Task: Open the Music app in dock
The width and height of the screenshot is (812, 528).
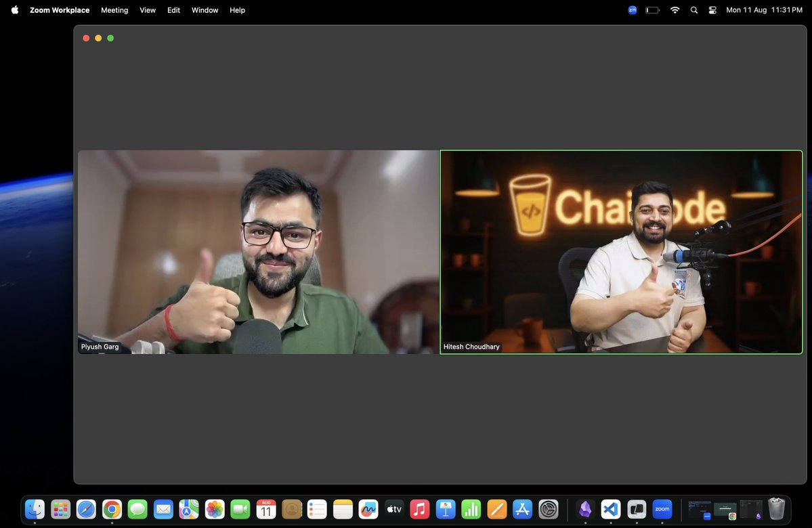Action: [x=420, y=509]
